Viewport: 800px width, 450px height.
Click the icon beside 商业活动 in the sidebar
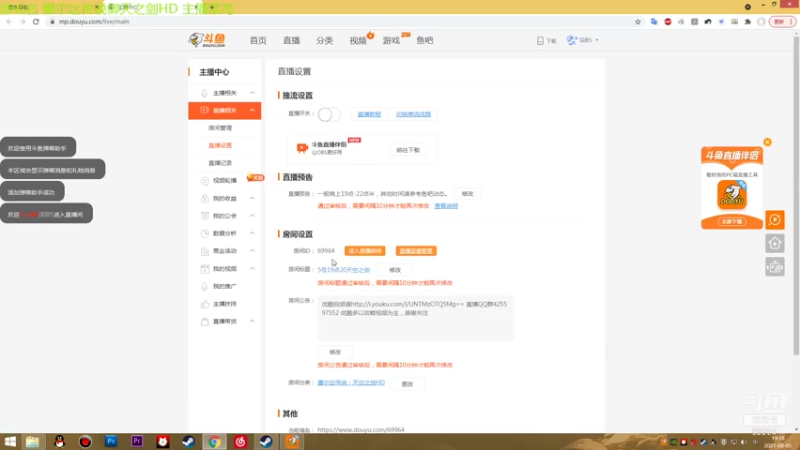pos(205,251)
